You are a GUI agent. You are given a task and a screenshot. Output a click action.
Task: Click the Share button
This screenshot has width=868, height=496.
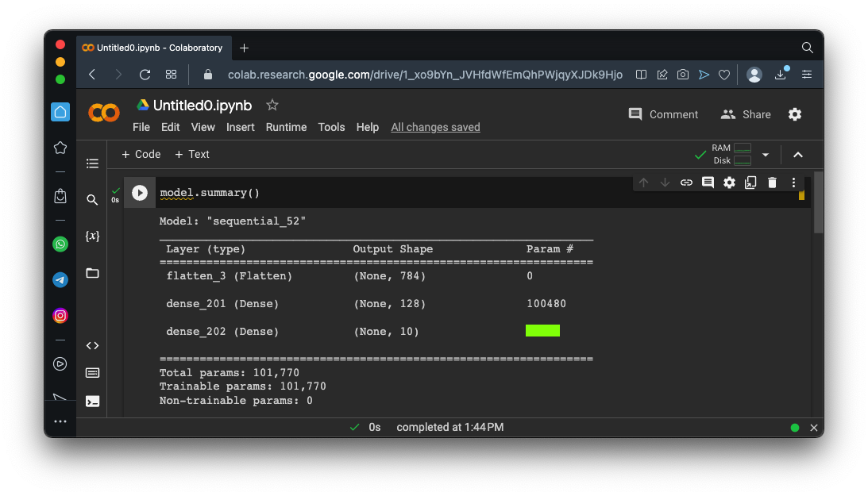[746, 114]
